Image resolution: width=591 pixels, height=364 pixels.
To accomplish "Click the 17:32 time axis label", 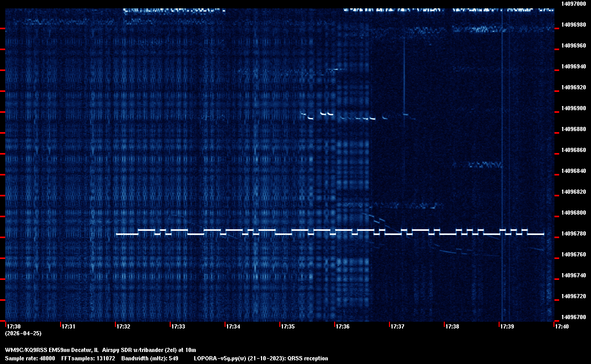I will tap(123, 327).
